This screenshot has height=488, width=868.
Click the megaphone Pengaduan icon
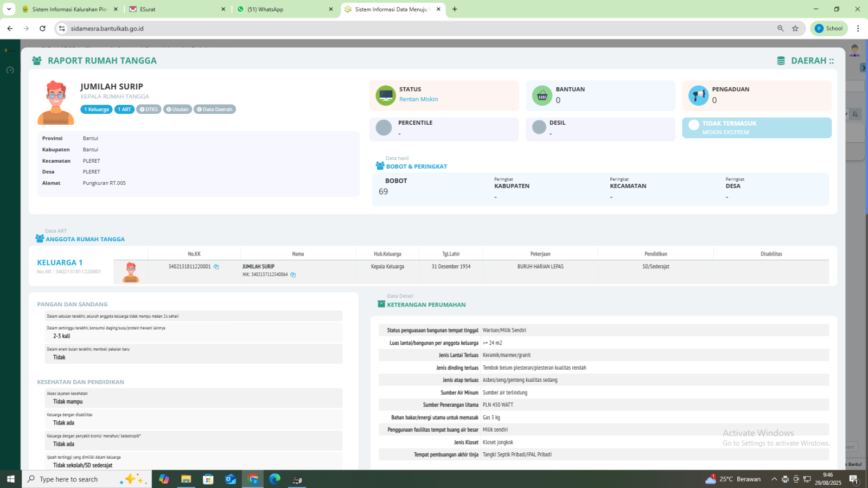[x=698, y=96]
